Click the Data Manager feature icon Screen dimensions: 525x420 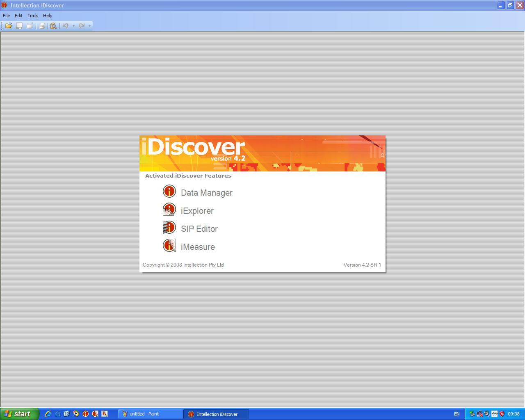(x=169, y=192)
